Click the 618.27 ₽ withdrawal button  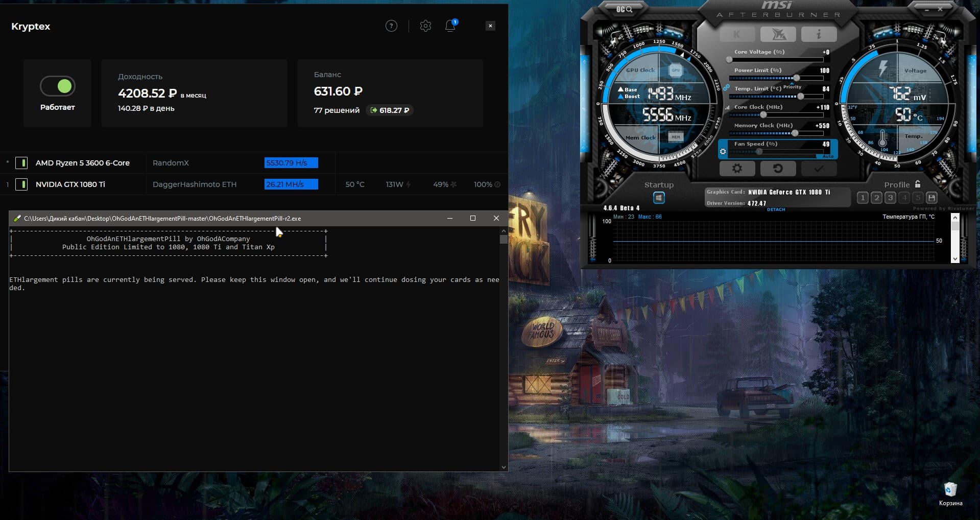[x=390, y=110]
